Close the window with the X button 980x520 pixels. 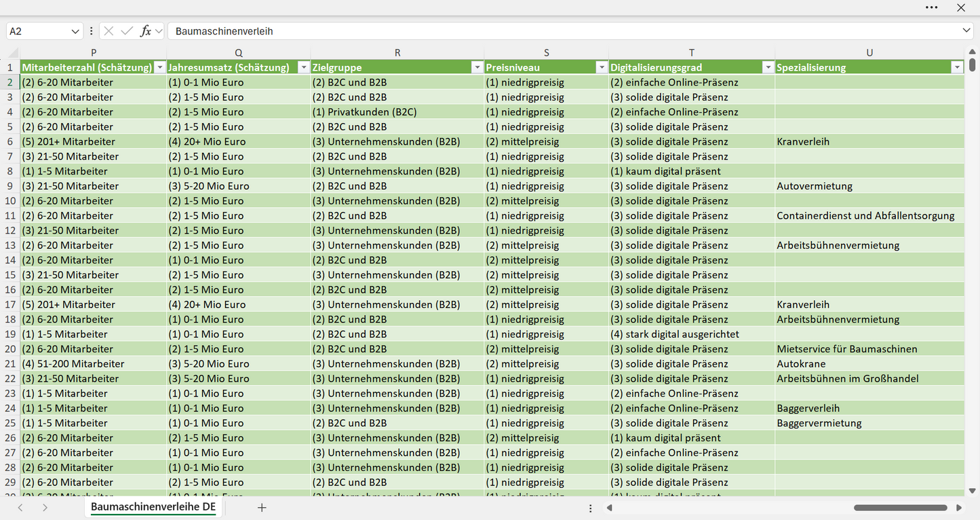(x=961, y=7)
